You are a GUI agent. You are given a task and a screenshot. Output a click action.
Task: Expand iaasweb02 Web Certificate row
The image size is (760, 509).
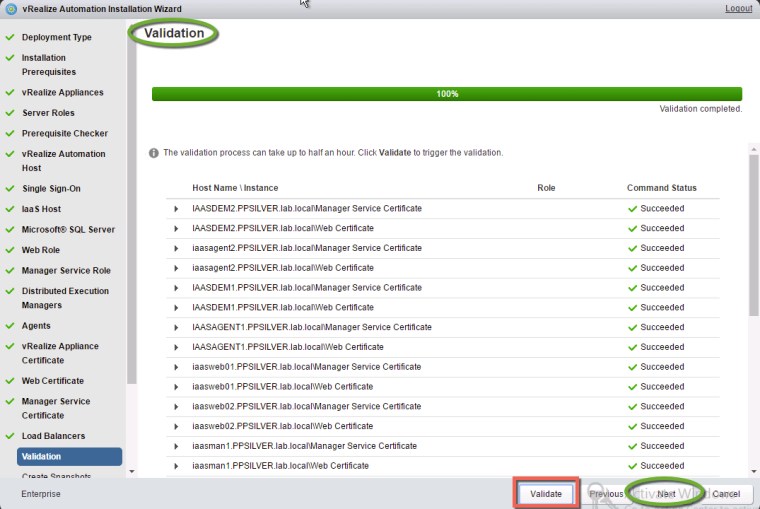coord(176,427)
